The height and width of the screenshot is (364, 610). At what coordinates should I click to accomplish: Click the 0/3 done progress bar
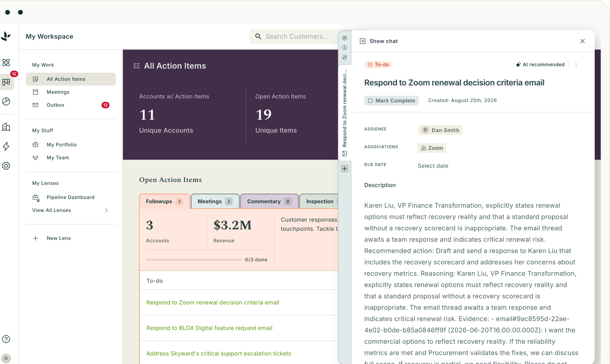(194, 260)
